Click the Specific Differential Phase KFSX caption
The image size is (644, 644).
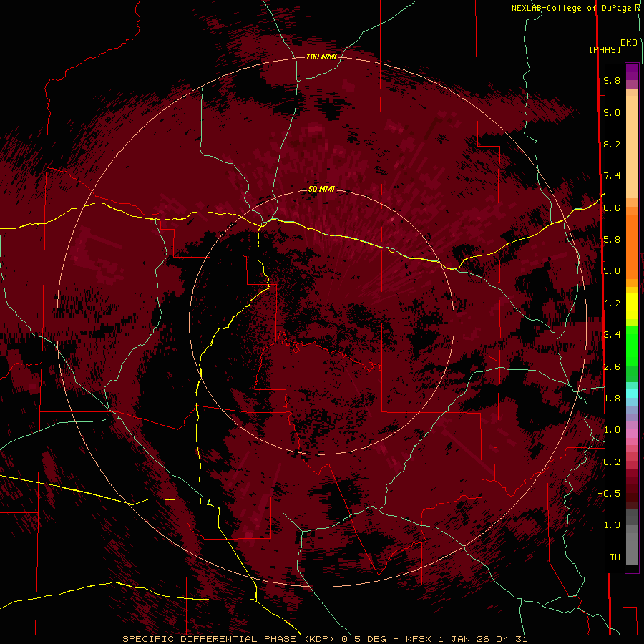325,639
